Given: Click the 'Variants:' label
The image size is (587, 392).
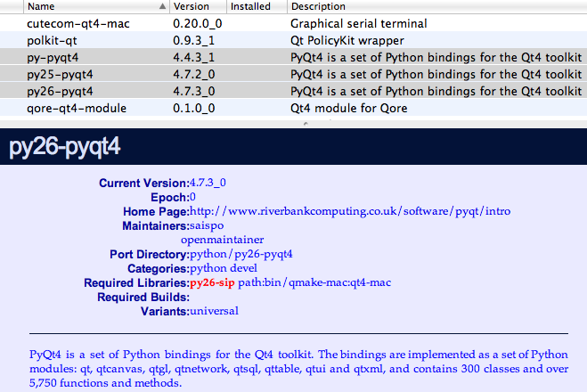Looking at the screenshot, I should (x=165, y=312).
